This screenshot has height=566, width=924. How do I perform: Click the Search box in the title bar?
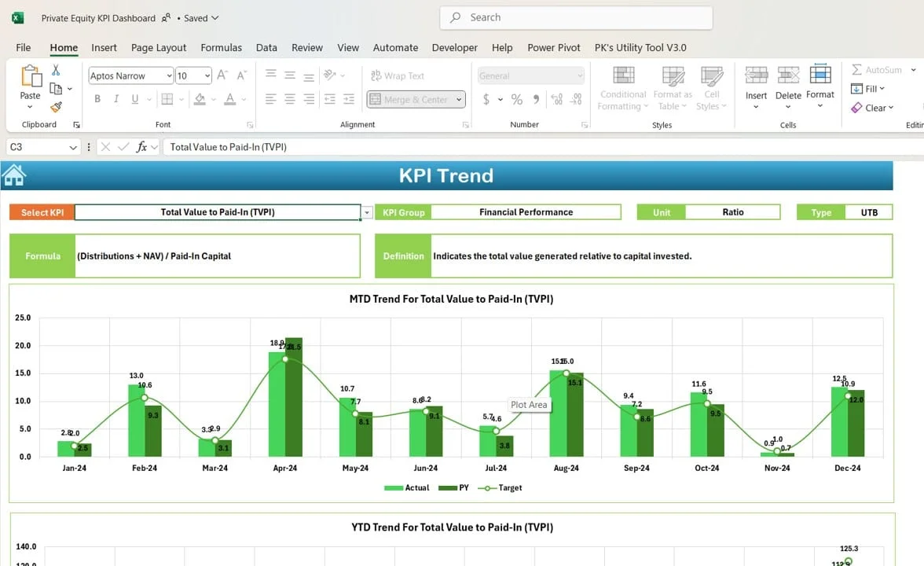pyautogui.click(x=576, y=17)
